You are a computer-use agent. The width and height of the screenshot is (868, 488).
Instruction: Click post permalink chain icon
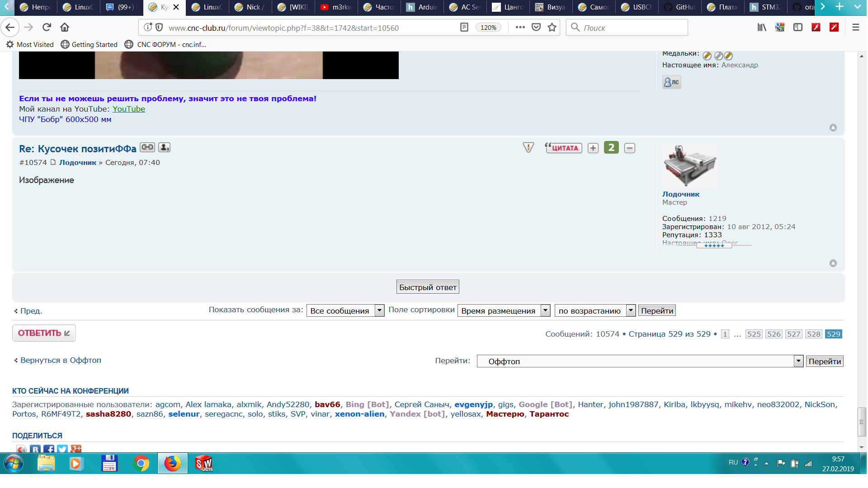point(147,147)
